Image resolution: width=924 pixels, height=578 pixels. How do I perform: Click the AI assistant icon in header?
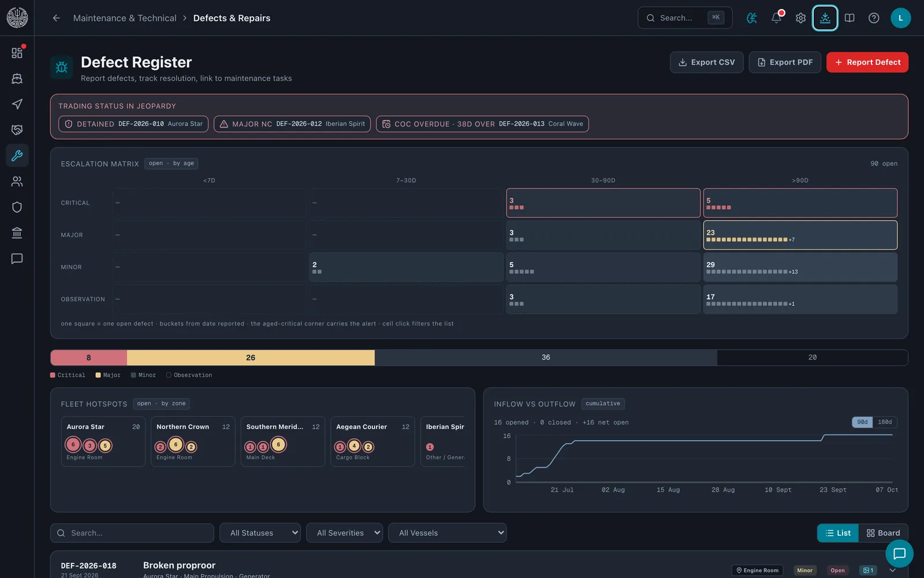(x=751, y=18)
